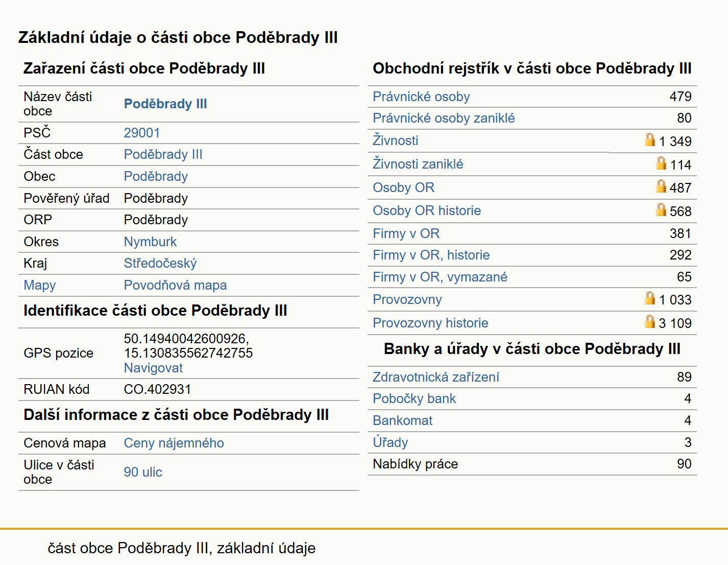
Task: Open the Úřady link
Action: (391, 442)
